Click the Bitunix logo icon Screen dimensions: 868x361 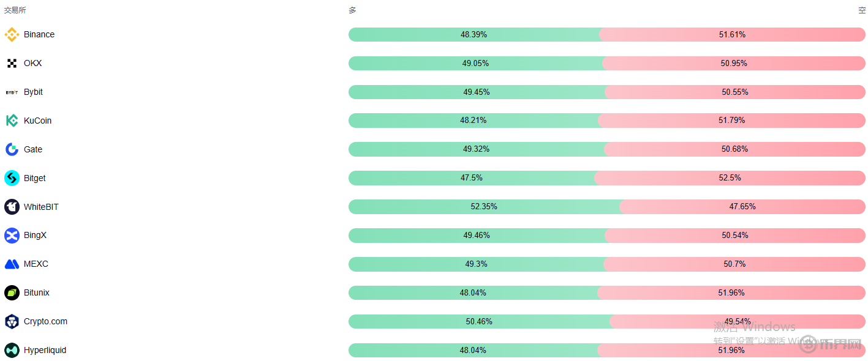(x=12, y=293)
